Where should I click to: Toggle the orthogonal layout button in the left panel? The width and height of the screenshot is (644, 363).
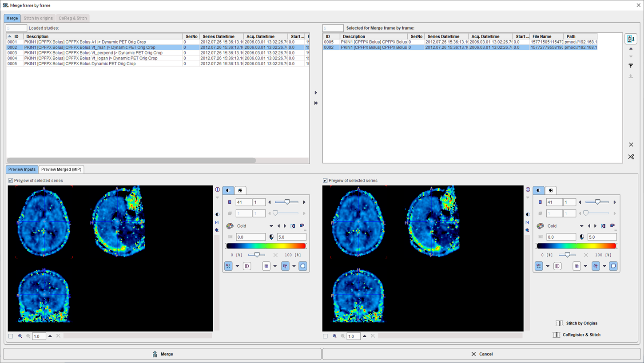click(228, 266)
